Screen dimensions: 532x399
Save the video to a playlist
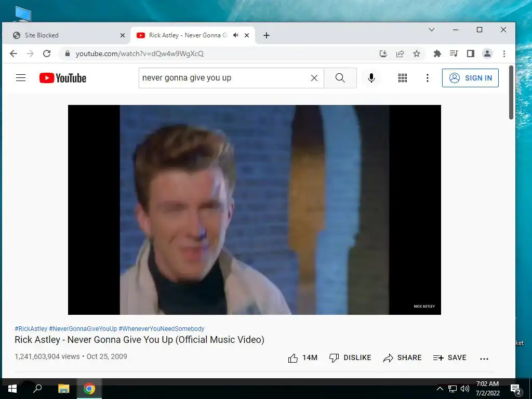tap(449, 358)
